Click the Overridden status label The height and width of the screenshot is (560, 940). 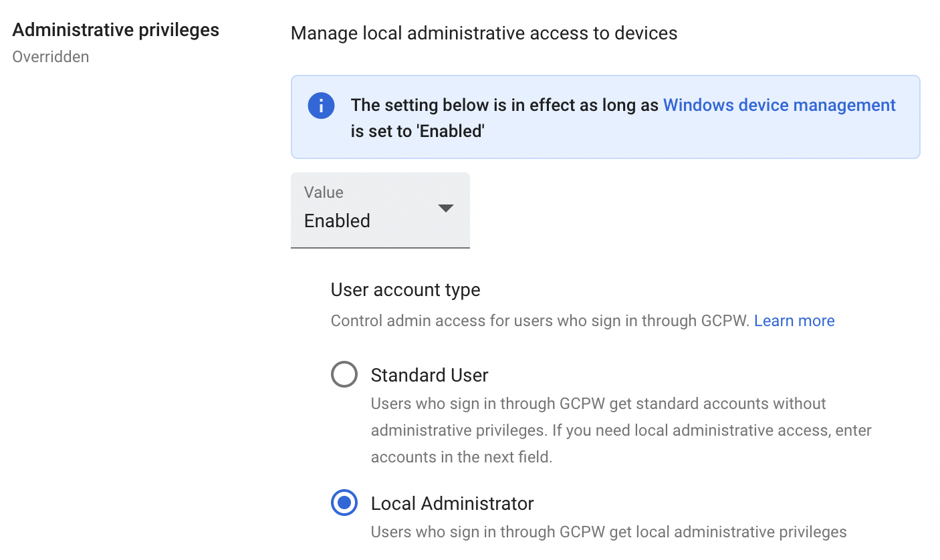51,57
